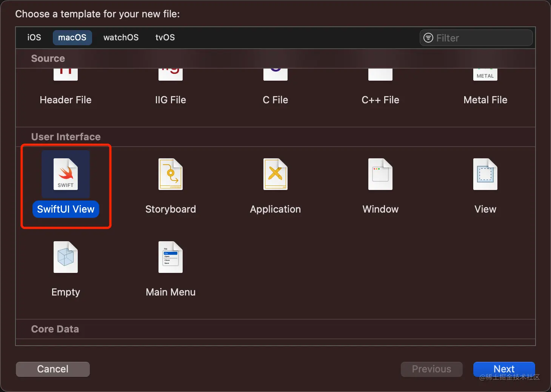This screenshot has width=551, height=392.
Task: Click the Cancel button
Action: click(53, 369)
